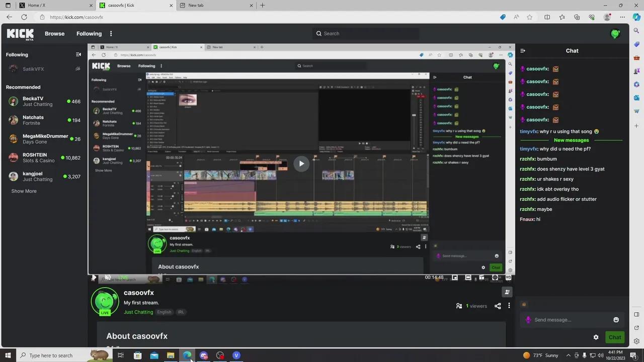Click the IRL tag under the stream
The height and width of the screenshot is (362, 644).
click(x=181, y=312)
